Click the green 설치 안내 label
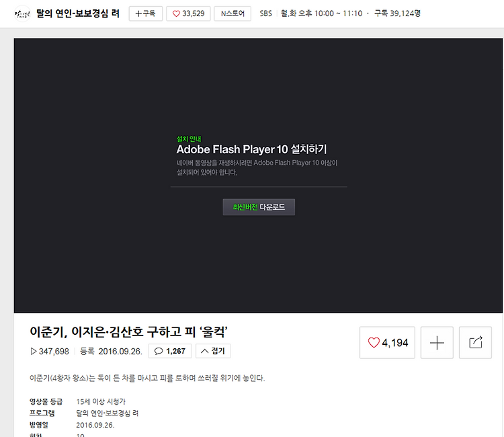 pos(189,139)
